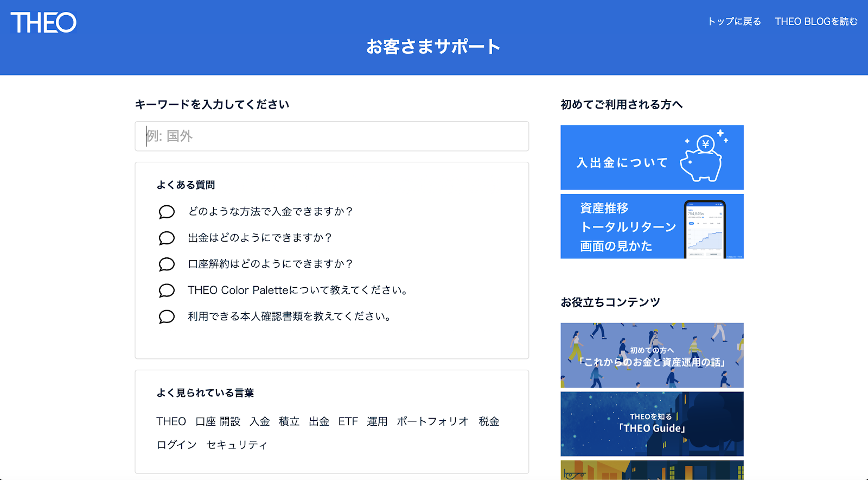Click speech bubble icon beside THEO Color Palette question
The width and height of the screenshot is (868, 480).
click(167, 290)
